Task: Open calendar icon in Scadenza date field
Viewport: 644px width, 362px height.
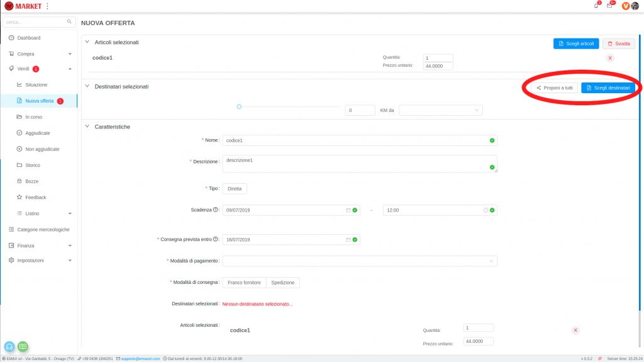Action: tap(348, 210)
